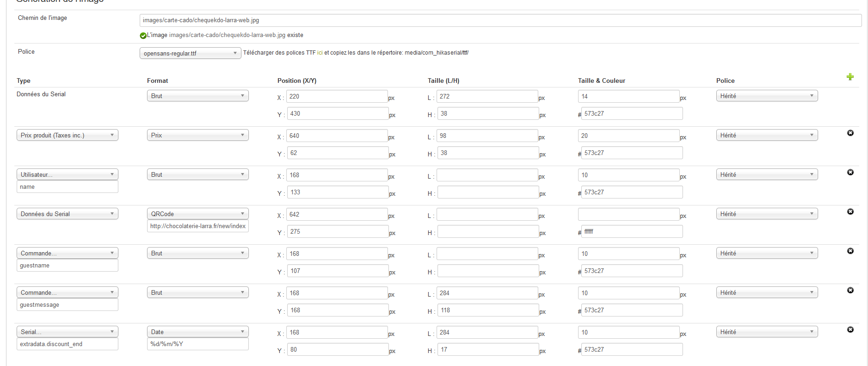868x366 pixels.
Task: Click the 'ici' link to download fonts
Action: (x=320, y=53)
